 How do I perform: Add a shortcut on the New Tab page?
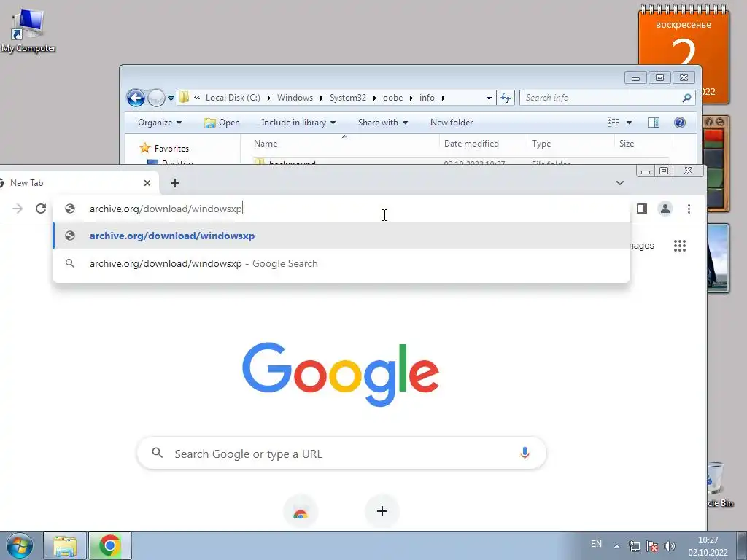tap(382, 511)
